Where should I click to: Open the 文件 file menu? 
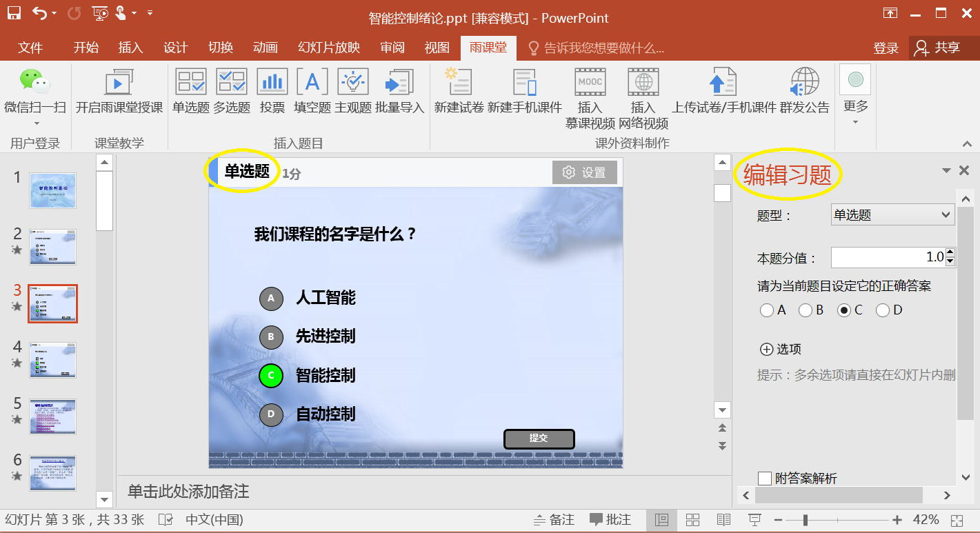tap(30, 48)
